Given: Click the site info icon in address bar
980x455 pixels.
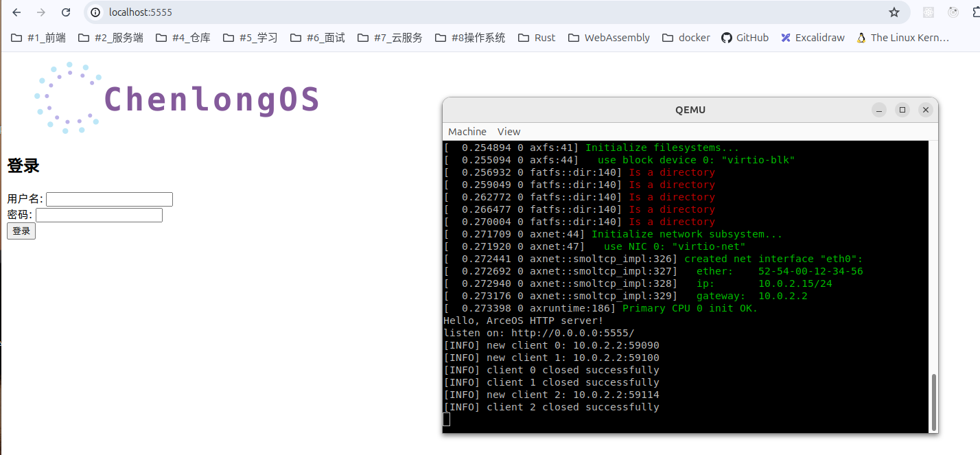Looking at the screenshot, I should pos(96,12).
